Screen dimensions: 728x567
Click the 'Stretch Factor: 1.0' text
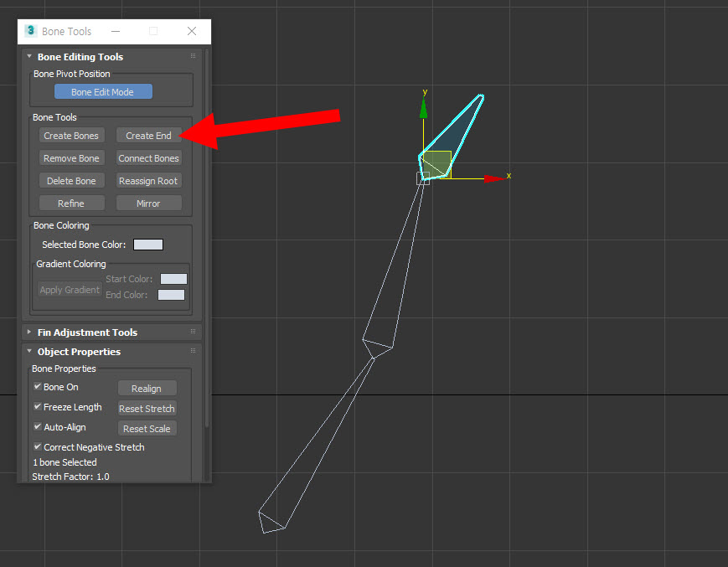pos(70,477)
